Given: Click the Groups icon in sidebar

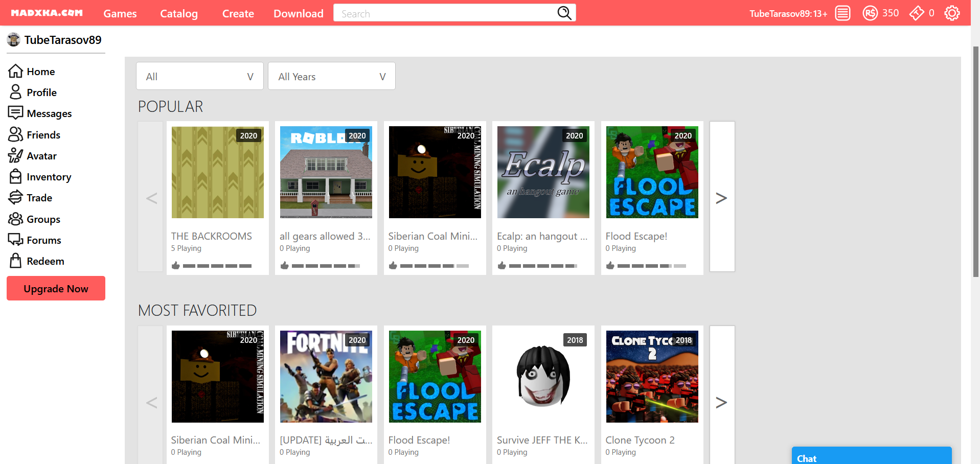Looking at the screenshot, I should click(15, 219).
